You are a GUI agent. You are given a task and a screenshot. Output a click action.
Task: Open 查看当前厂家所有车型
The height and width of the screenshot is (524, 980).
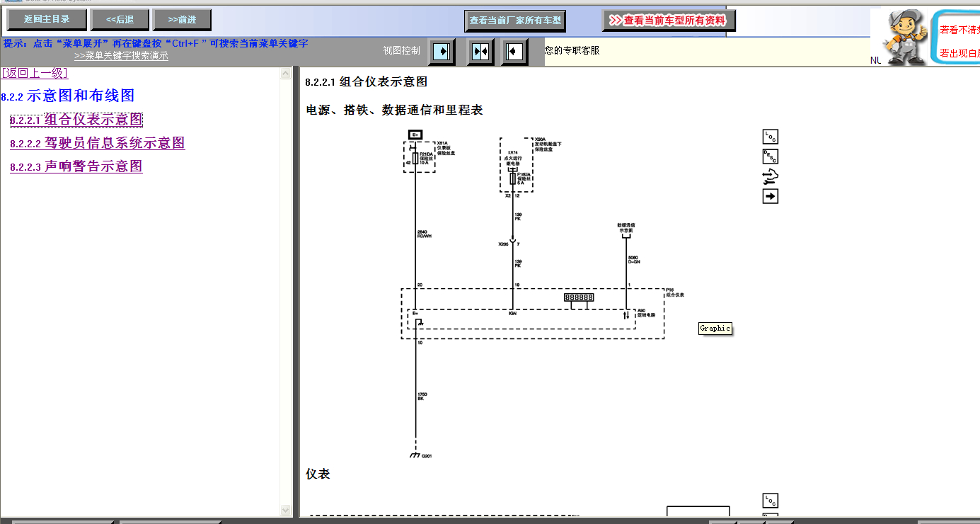click(516, 21)
